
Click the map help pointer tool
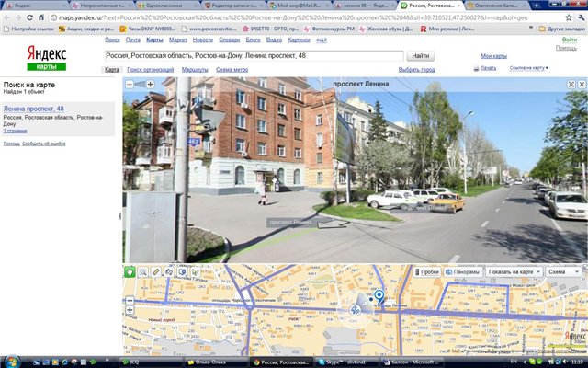click(x=196, y=272)
